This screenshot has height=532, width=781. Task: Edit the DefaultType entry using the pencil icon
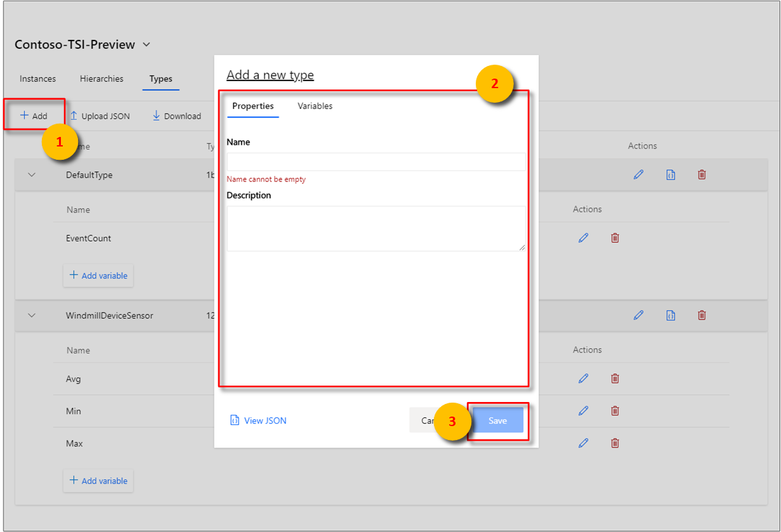(x=638, y=174)
